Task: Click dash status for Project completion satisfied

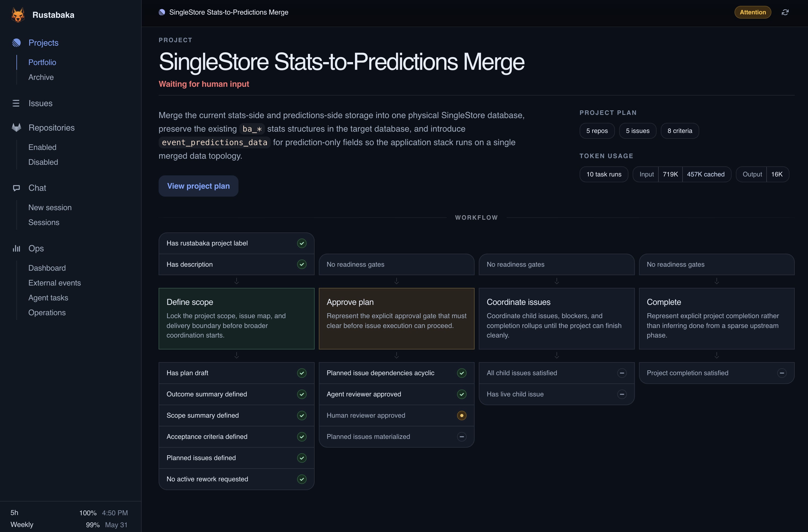Action: (x=782, y=373)
